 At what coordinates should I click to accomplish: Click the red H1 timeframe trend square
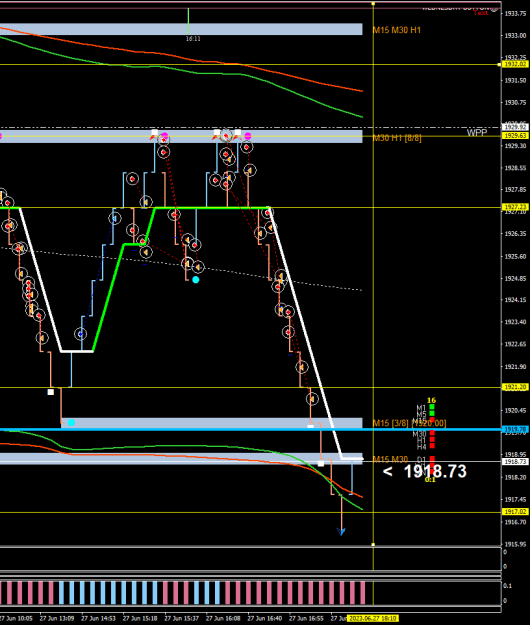point(432,440)
